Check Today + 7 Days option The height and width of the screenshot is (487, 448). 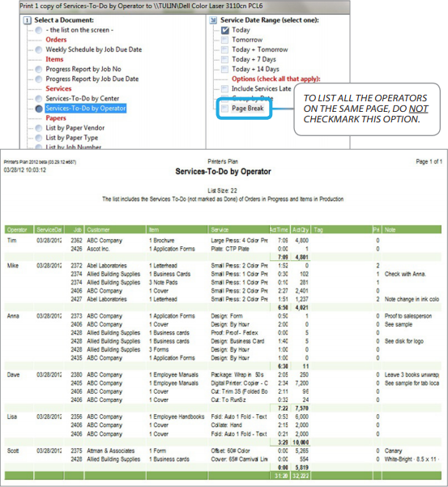pos(224,59)
